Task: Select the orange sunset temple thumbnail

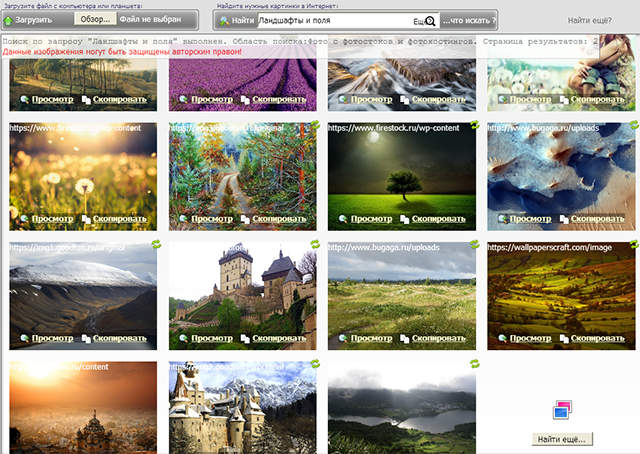Action: 83,407
